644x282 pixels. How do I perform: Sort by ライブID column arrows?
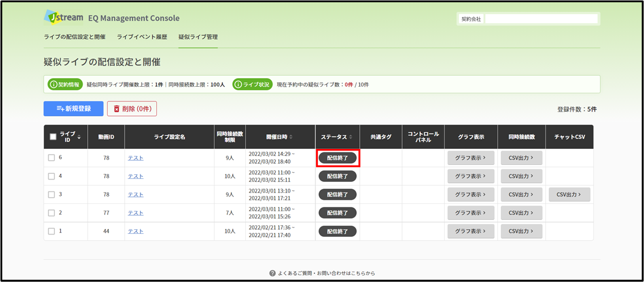[x=79, y=136]
